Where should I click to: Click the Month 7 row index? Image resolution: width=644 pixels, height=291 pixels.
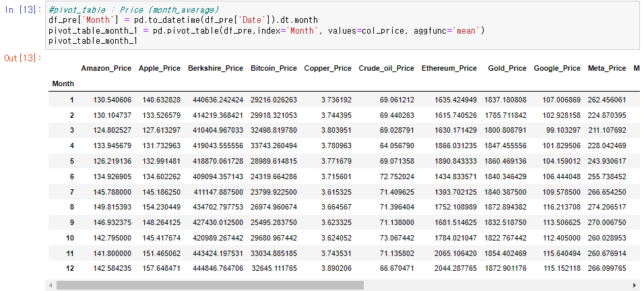pyautogui.click(x=72, y=192)
